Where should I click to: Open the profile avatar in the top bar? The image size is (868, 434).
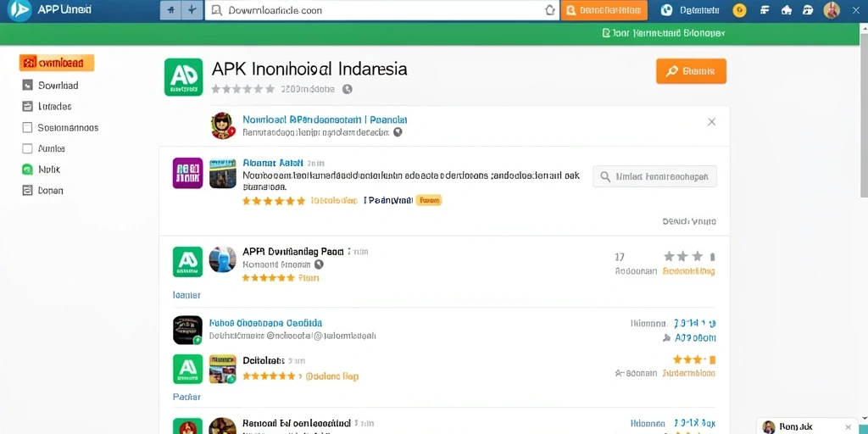[832, 10]
